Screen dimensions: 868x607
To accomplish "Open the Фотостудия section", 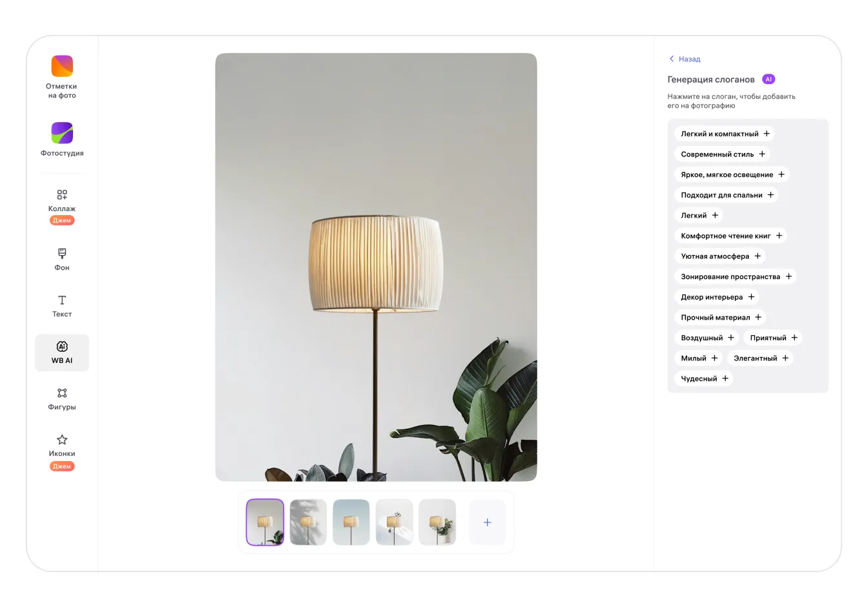I will point(62,139).
